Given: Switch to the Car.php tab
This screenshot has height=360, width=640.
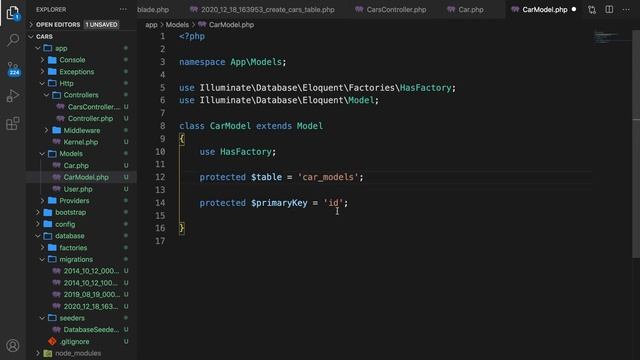Looking at the screenshot, I should click(465, 9).
